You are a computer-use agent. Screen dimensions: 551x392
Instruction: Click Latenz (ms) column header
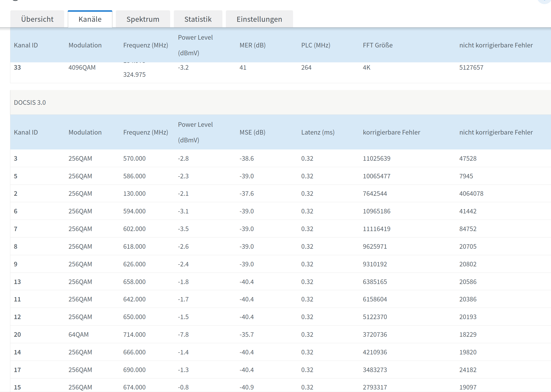[318, 132]
